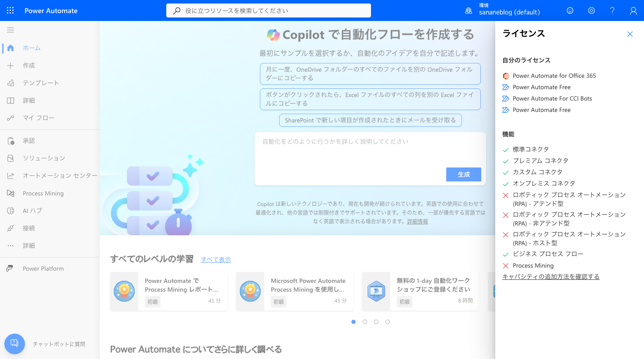Open the テンプレート menu item
Image resolution: width=644 pixels, height=359 pixels.
(50, 83)
